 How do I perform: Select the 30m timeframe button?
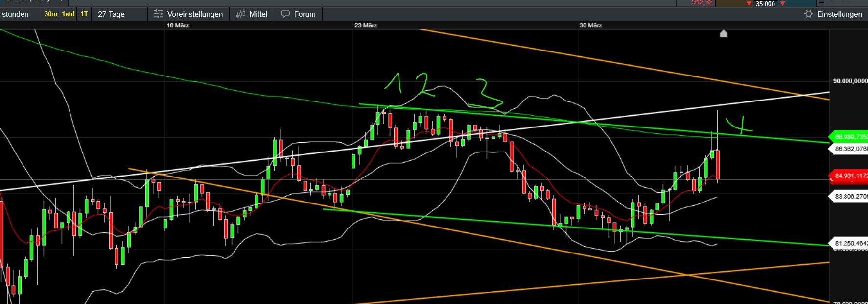50,14
